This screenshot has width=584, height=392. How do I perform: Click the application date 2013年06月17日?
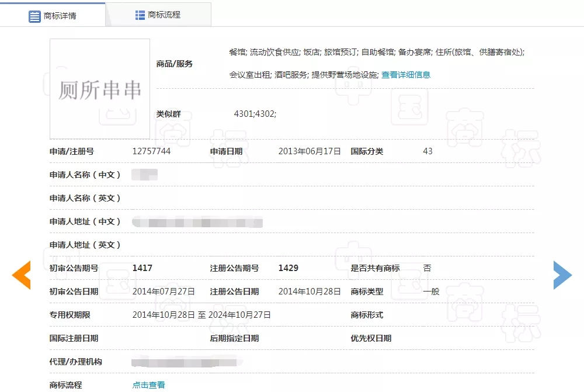pyautogui.click(x=309, y=151)
